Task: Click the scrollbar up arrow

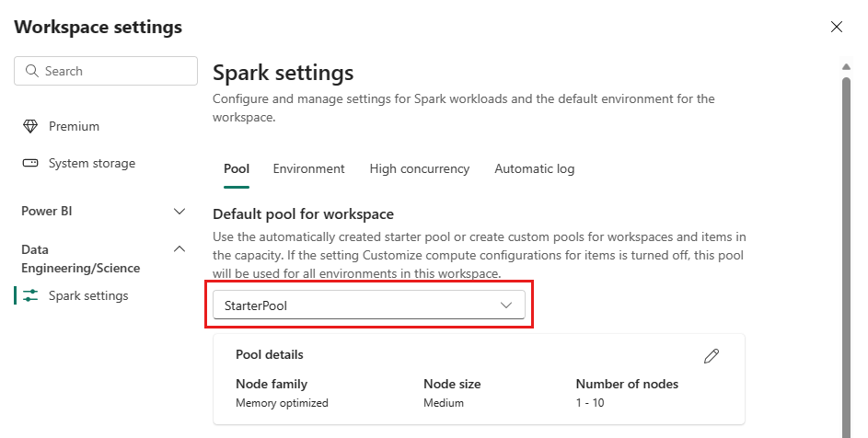Action: [846, 67]
